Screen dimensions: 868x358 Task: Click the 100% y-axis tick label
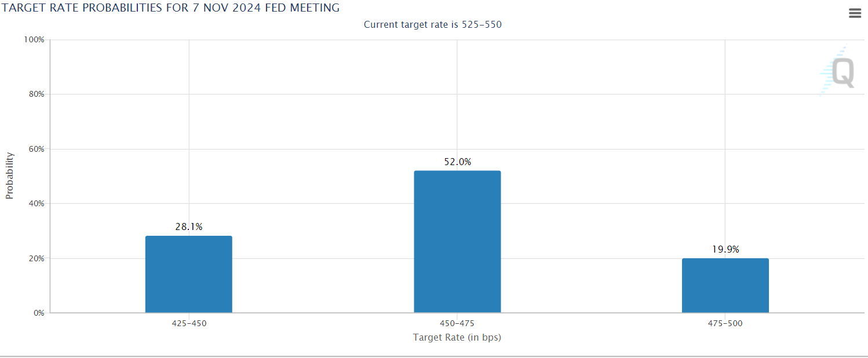(x=34, y=39)
